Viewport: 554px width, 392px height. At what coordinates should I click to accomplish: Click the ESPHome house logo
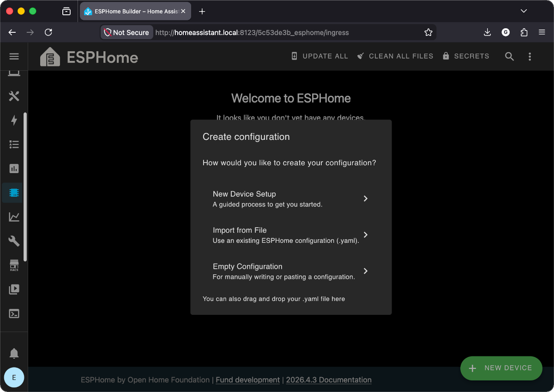coord(50,57)
